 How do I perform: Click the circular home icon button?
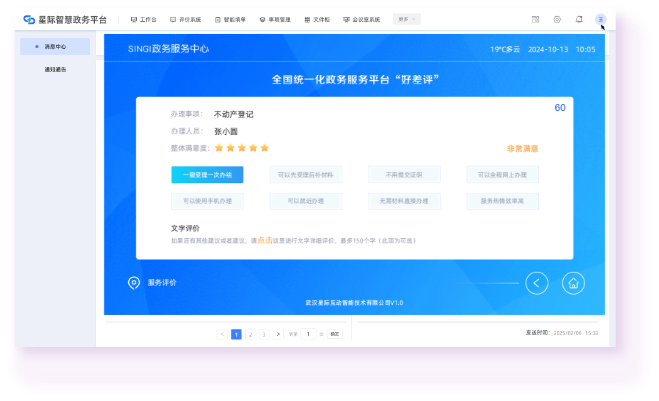point(573,283)
